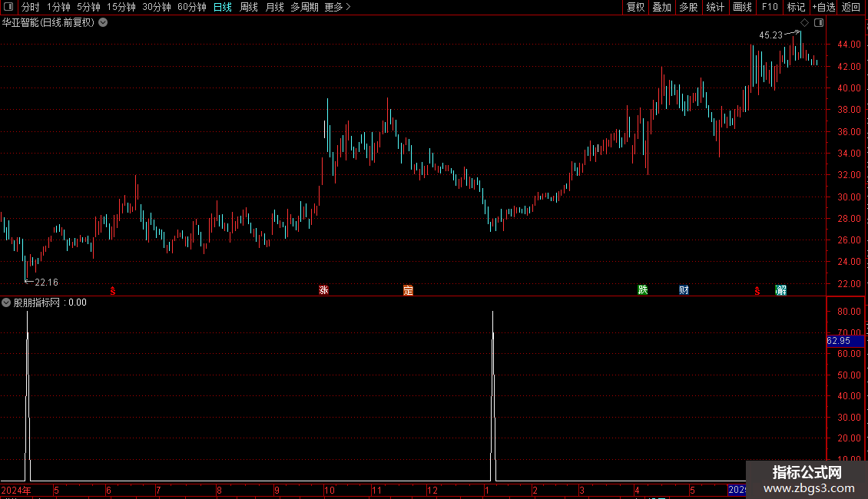Click the 45.23 high price label

(x=770, y=35)
